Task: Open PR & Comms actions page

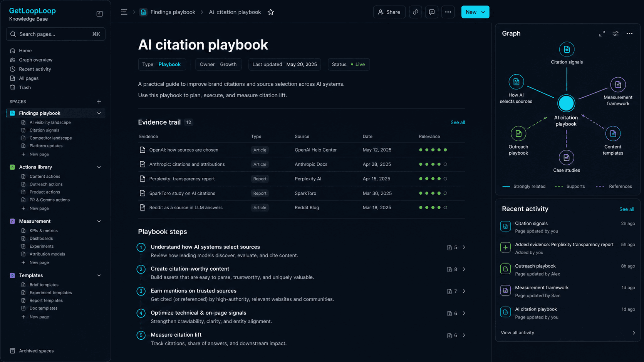Action: point(49,200)
